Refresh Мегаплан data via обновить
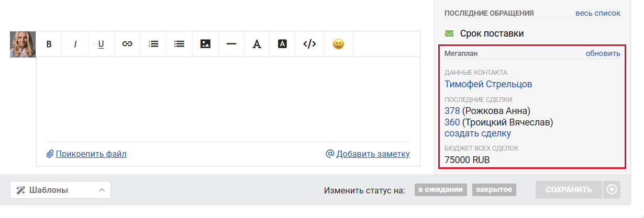 [x=603, y=53]
